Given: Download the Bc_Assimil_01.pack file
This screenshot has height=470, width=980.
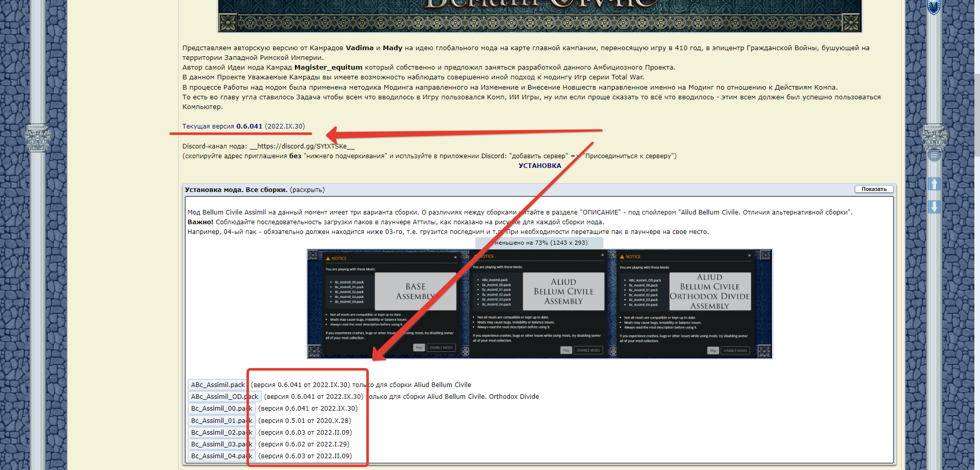Looking at the screenshot, I should [221, 421].
